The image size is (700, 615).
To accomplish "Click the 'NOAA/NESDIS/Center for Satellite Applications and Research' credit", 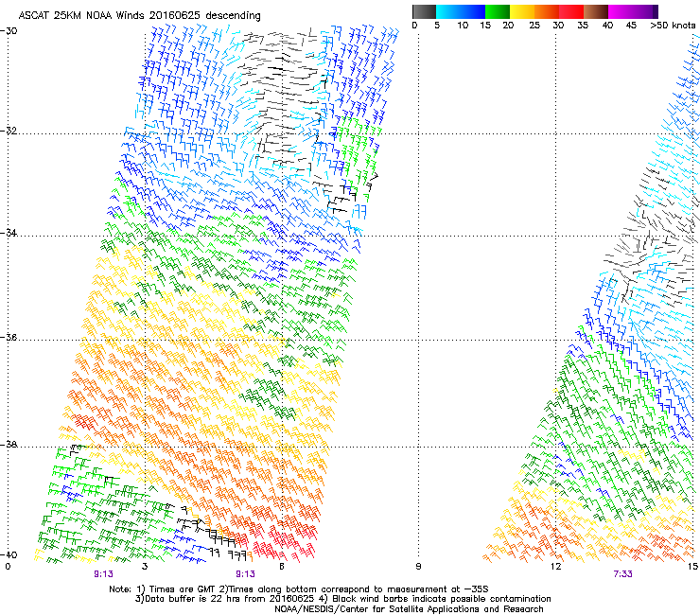I will click(x=409, y=609).
